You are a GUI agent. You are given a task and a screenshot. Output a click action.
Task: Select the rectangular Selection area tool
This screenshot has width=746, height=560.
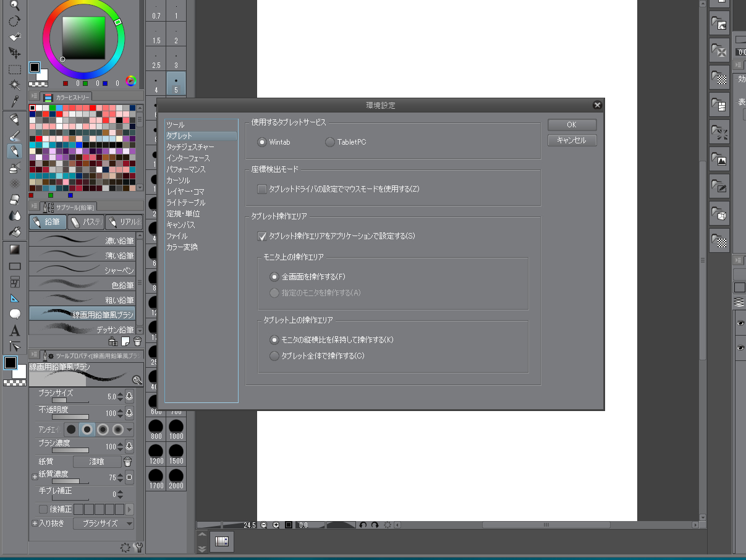(15, 69)
